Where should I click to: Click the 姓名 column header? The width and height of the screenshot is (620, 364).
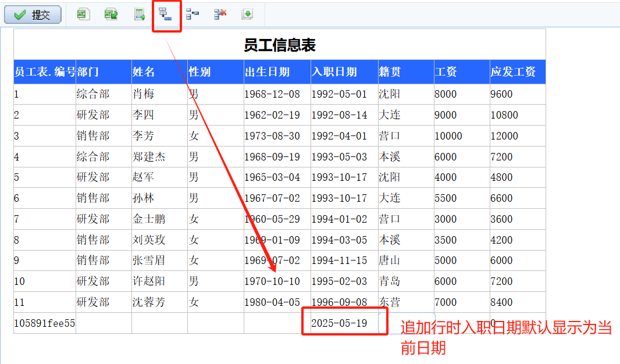click(159, 72)
